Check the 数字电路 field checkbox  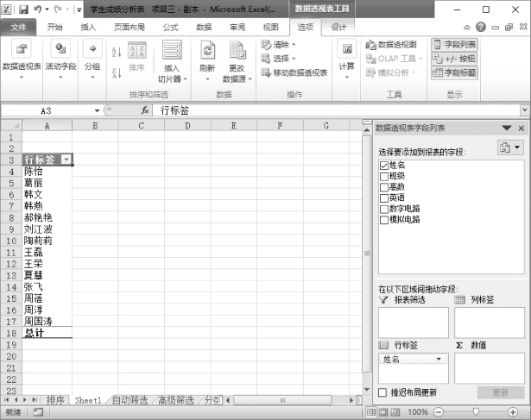coord(383,209)
